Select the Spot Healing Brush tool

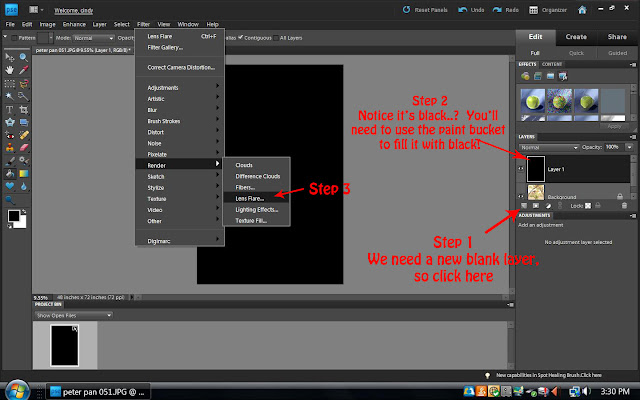pos(24,135)
